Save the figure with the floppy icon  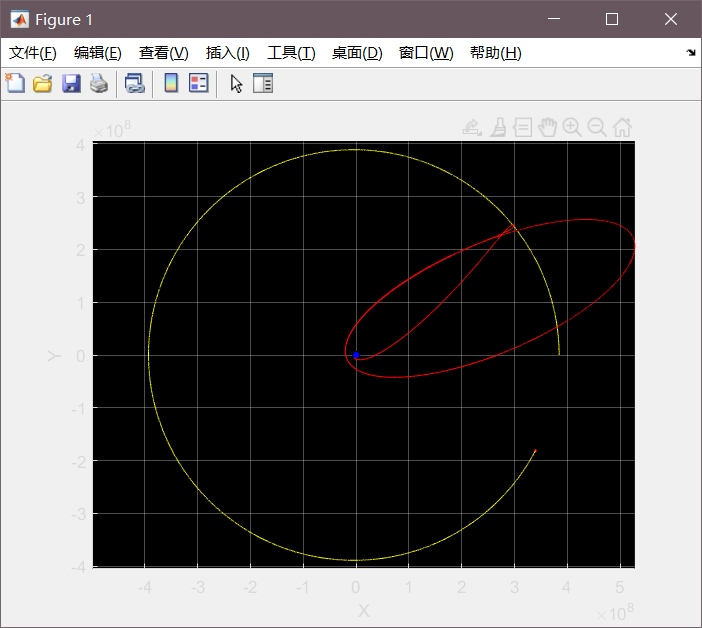tap(71, 83)
